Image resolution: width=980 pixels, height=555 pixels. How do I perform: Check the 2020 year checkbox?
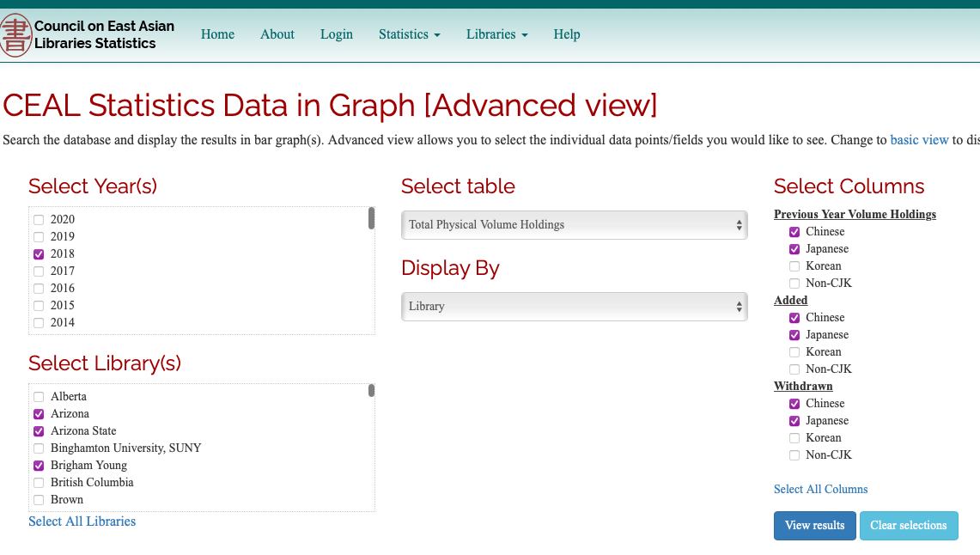click(x=39, y=220)
